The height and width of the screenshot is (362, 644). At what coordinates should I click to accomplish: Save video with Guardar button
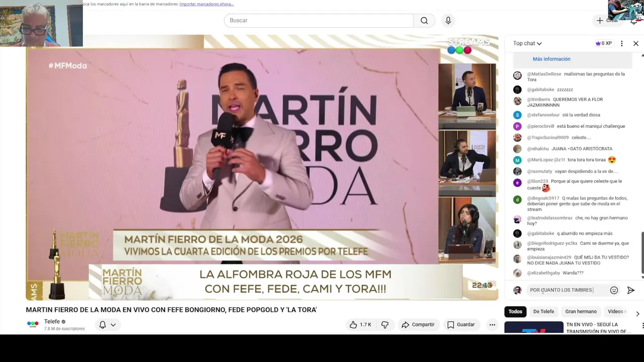coord(461,325)
